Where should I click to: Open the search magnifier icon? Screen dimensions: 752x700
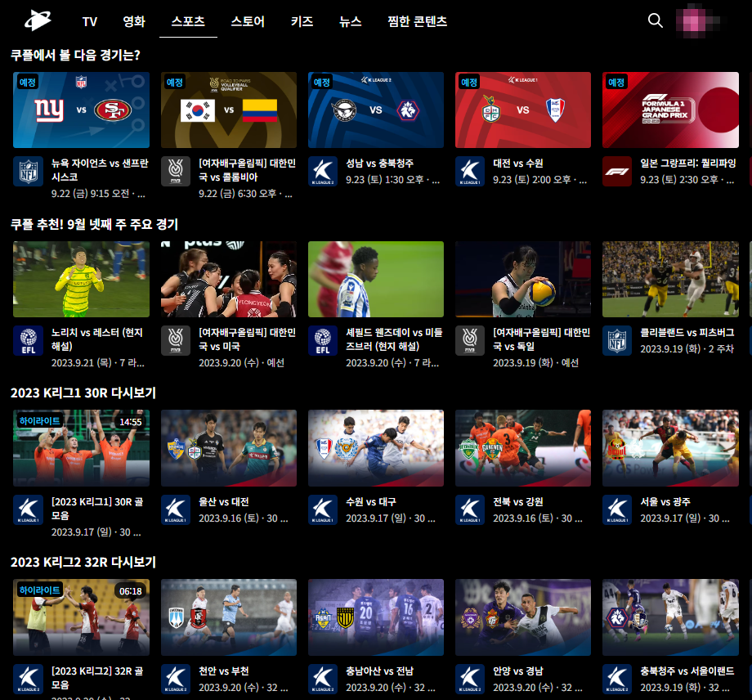655,20
